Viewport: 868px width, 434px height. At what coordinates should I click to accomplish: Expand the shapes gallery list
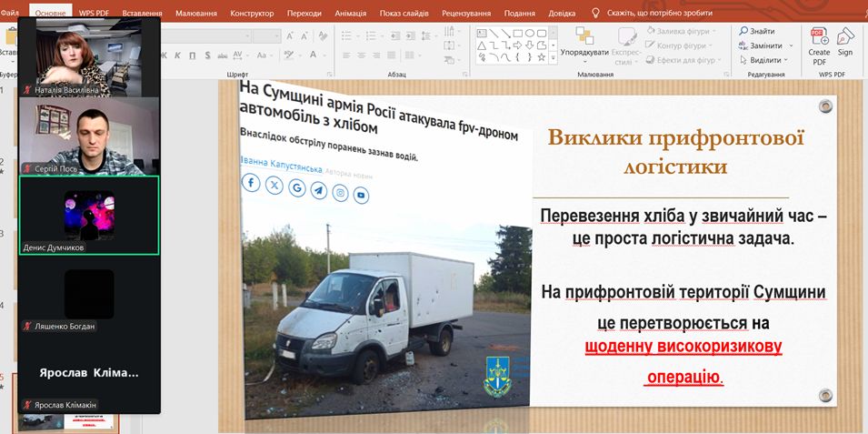(553, 59)
